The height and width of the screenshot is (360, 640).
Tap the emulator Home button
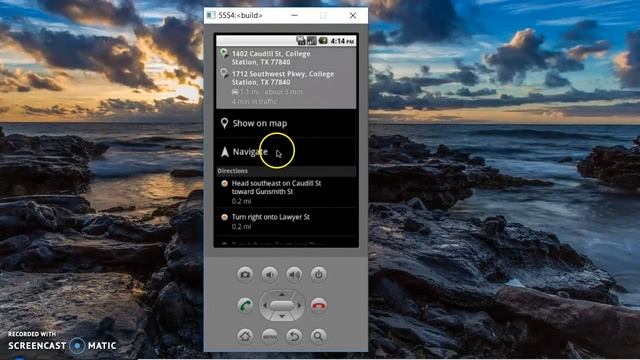(x=245, y=336)
